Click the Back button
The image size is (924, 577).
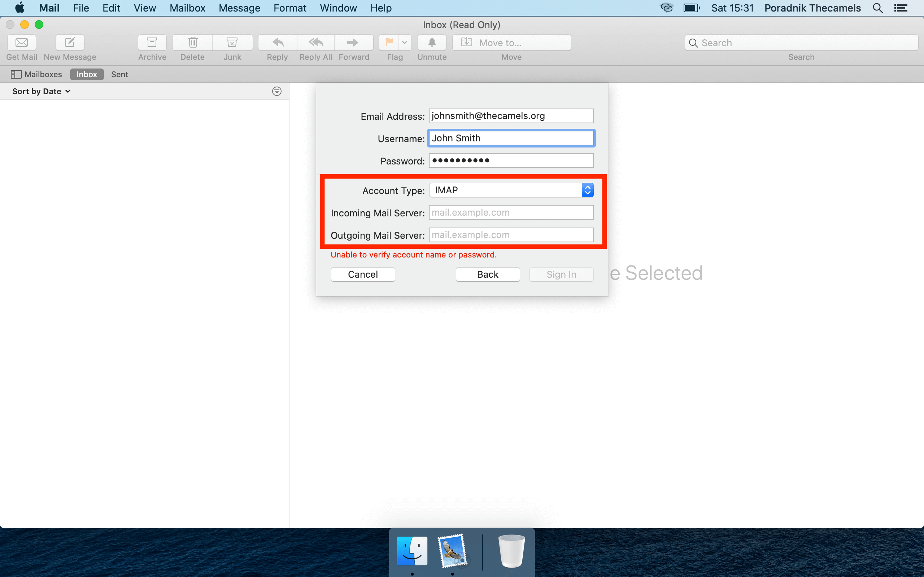[488, 274]
